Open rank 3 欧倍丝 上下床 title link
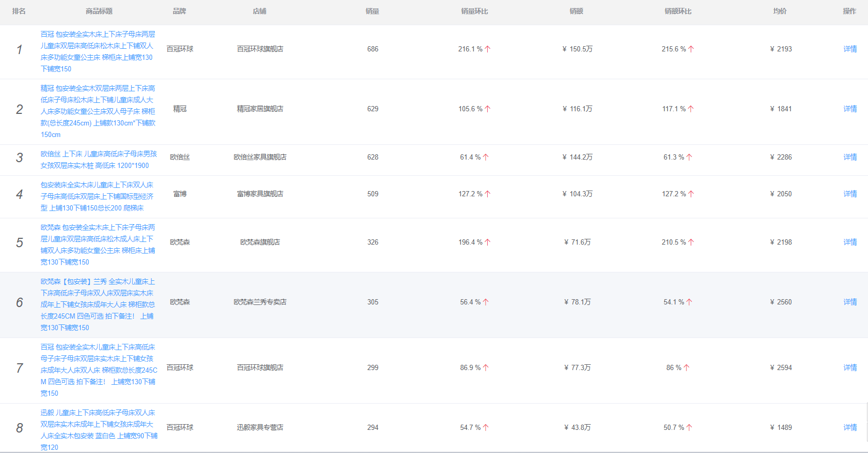 point(99,160)
